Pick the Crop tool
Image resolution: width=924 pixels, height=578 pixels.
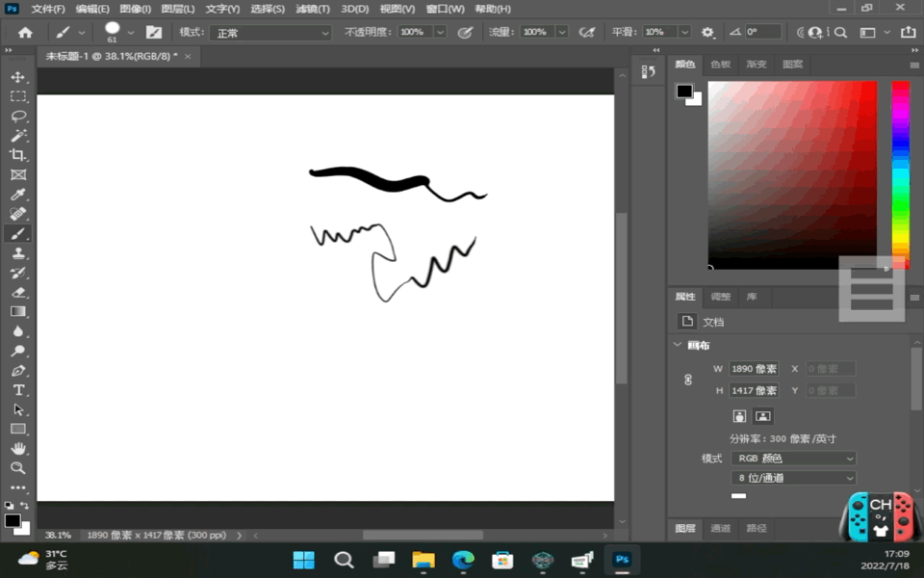[18, 155]
